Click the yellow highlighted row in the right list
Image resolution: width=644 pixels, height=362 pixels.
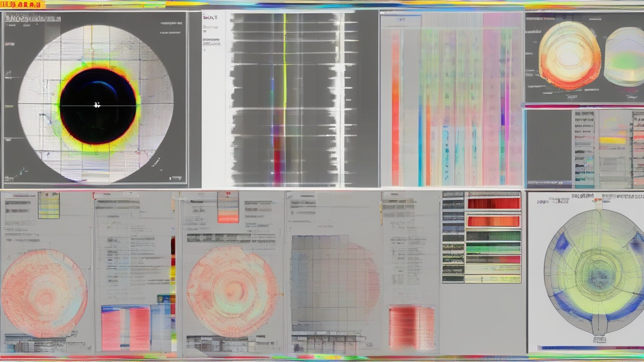(x=613, y=140)
